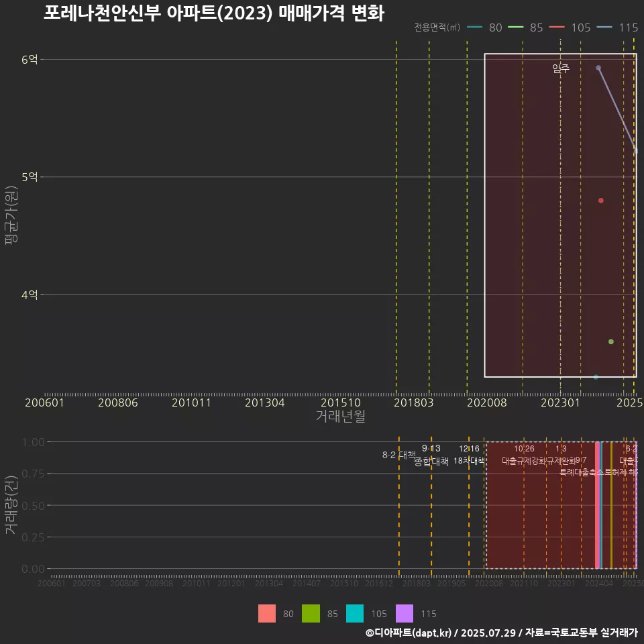
Task: Click the 200703 tick on lower chart axis
Action: (87, 583)
